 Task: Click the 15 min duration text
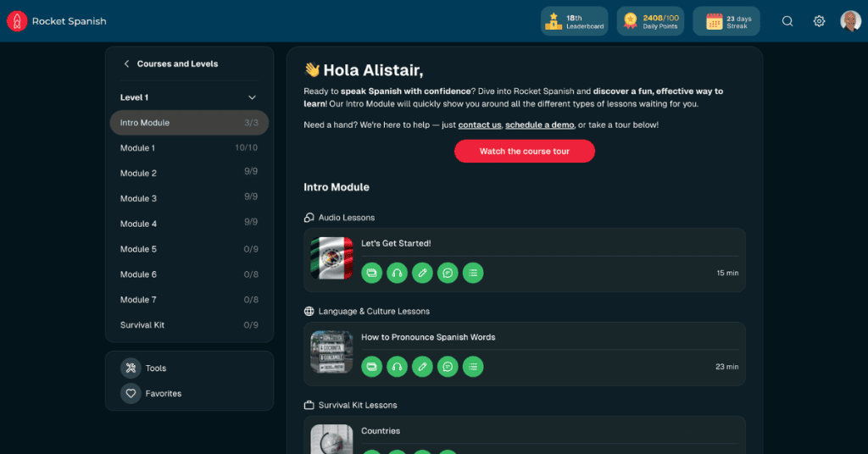tap(727, 273)
